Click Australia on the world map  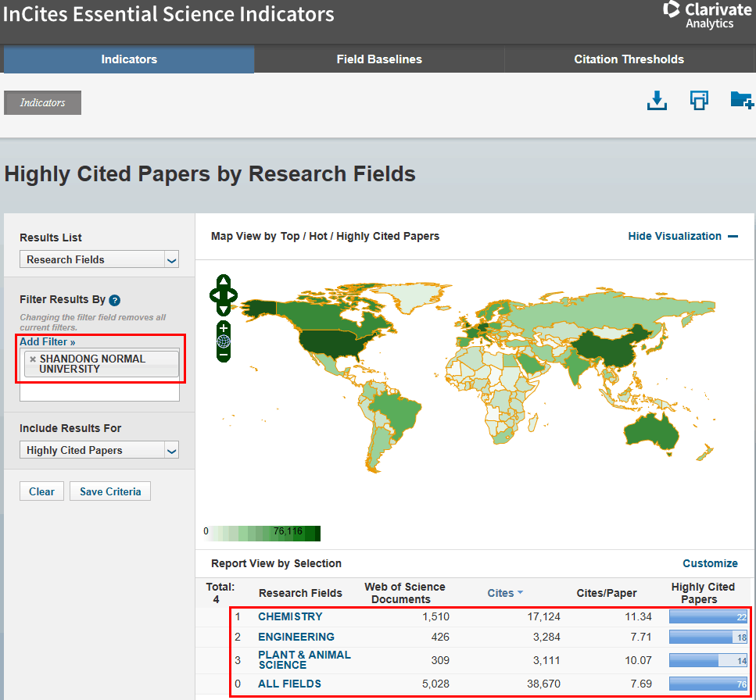(x=650, y=430)
